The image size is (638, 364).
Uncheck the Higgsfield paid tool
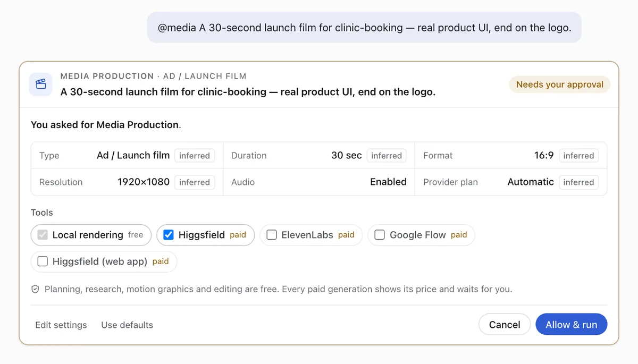pos(169,235)
